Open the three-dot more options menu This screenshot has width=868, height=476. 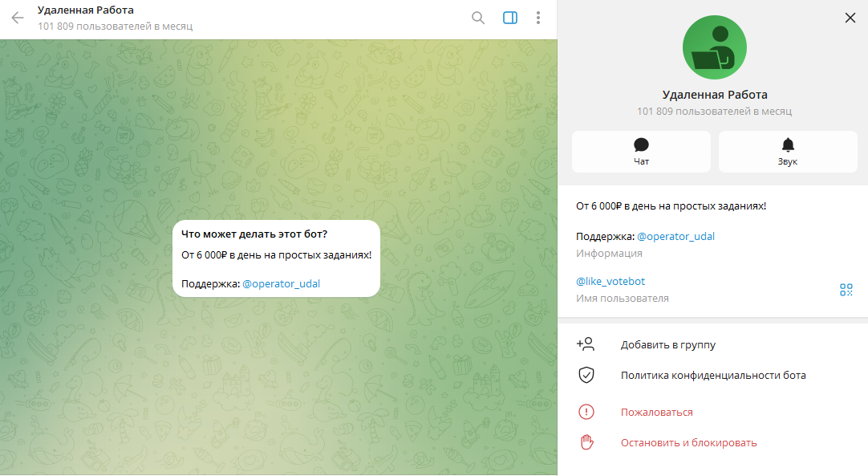coord(537,18)
